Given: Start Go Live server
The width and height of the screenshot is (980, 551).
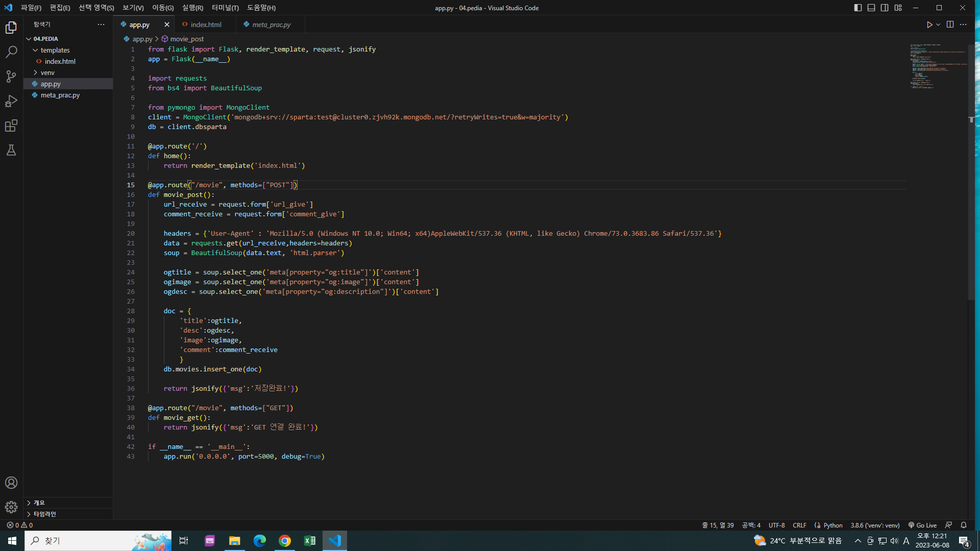Looking at the screenshot, I should click(922, 525).
